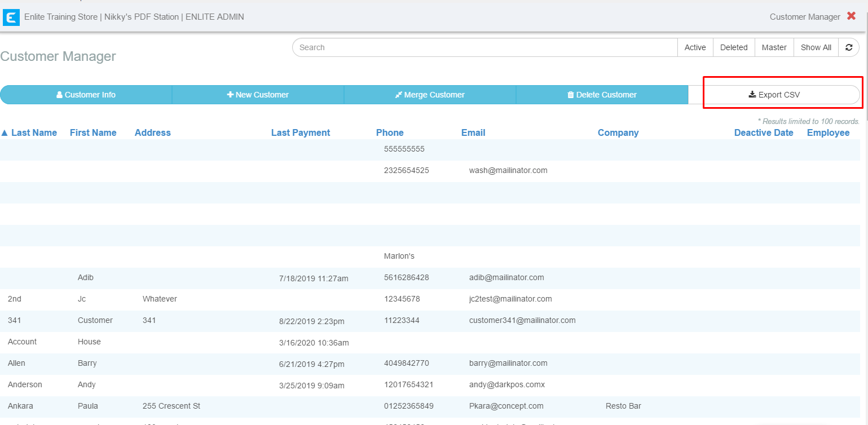Click payment date 6/21/2019 4:27pm

pyautogui.click(x=312, y=364)
